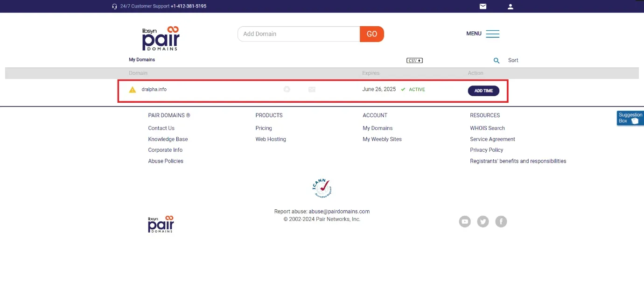The width and height of the screenshot is (644, 305).
Task: Click the RESOURCES footer heading
Action: pos(485,115)
